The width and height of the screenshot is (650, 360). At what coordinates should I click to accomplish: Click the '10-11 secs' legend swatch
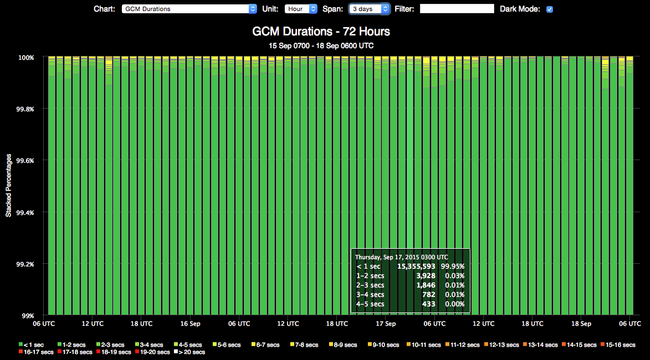tap(408, 345)
